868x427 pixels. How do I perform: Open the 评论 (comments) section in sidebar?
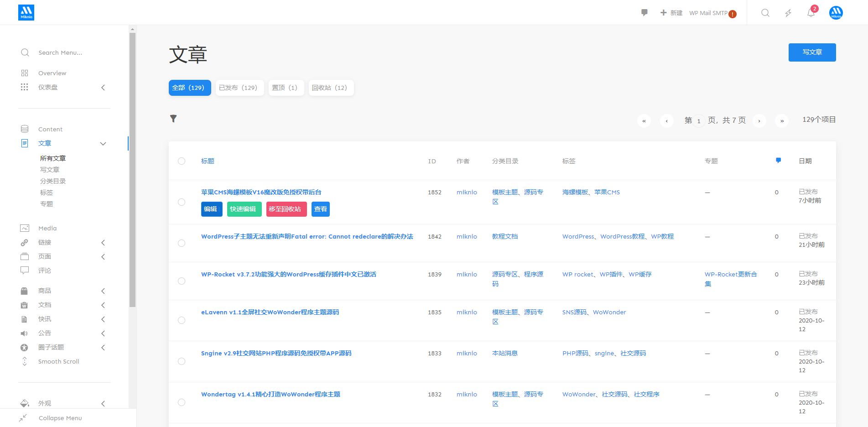coord(45,270)
